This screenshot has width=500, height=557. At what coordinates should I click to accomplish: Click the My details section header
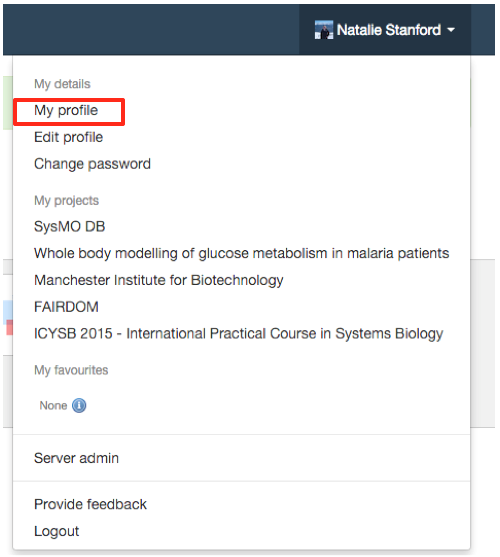(x=62, y=84)
